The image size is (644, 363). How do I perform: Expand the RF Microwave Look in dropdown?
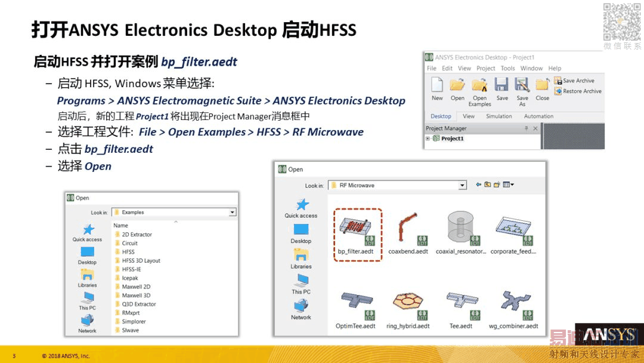463,186
